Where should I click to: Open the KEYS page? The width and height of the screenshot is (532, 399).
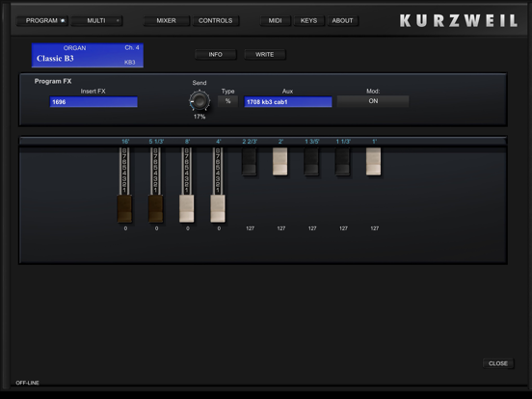click(x=308, y=20)
